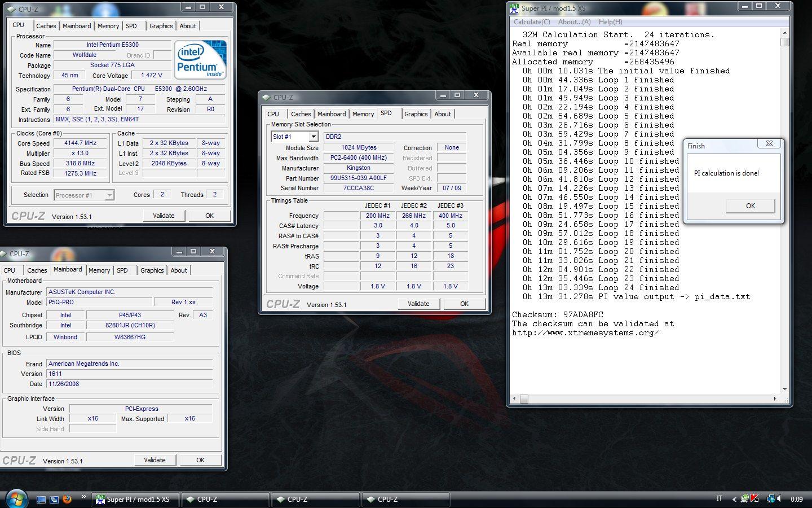Open Help(H) menu in Super PI

point(611,22)
